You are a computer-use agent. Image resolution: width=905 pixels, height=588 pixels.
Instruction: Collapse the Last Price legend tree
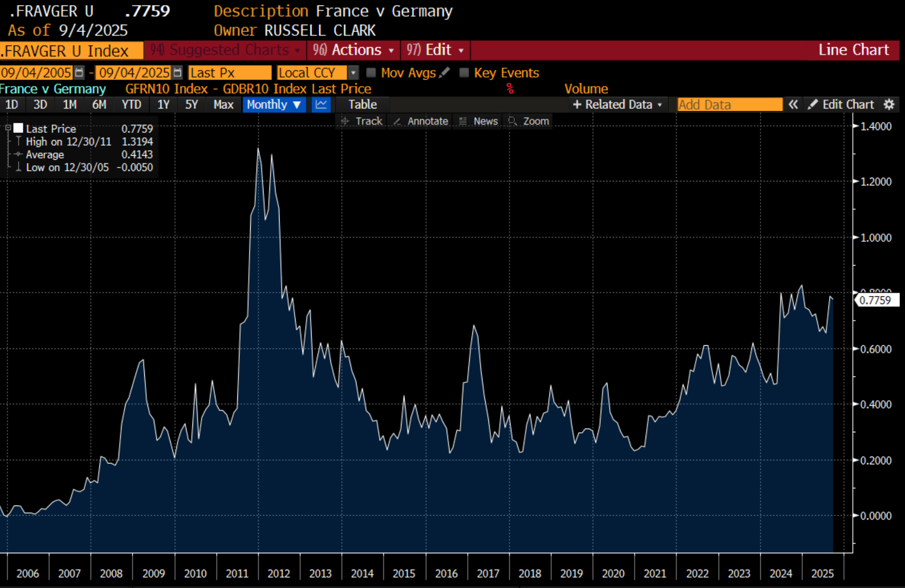click(8, 128)
